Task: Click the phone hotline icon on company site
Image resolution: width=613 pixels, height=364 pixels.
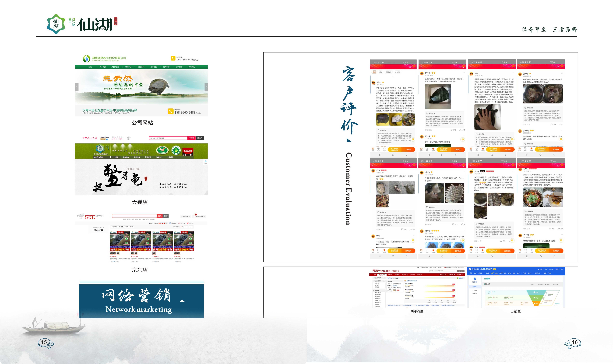Action: click(173, 58)
